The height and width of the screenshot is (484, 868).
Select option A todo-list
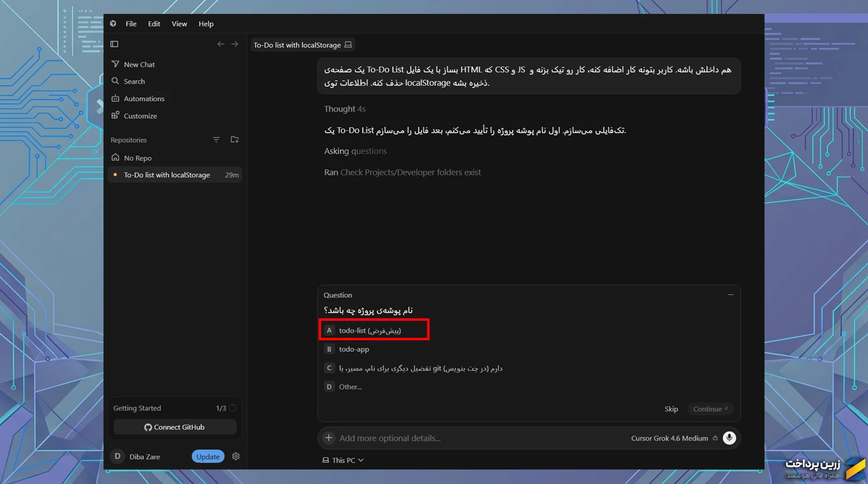coord(374,330)
